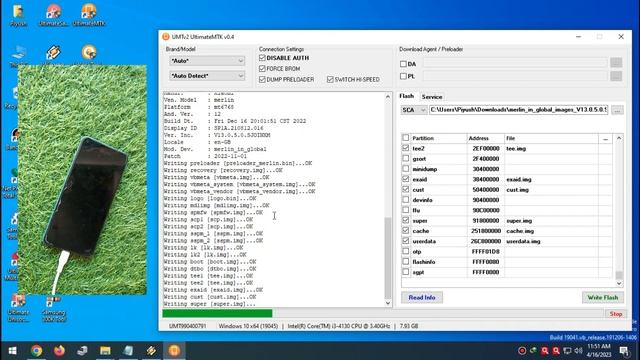Screen dimensions: 640x360
Task: Open the Start menu
Action: click(12, 351)
